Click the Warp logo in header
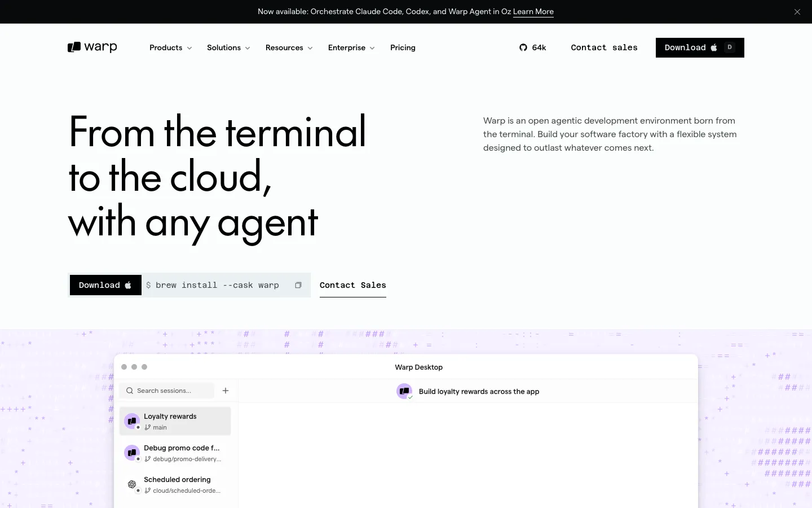Viewport: 812px width, 508px height. click(x=92, y=47)
